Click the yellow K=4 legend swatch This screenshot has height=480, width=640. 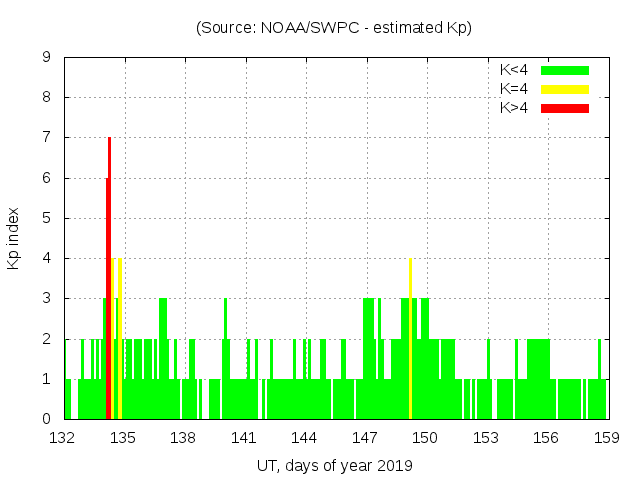[565, 89]
